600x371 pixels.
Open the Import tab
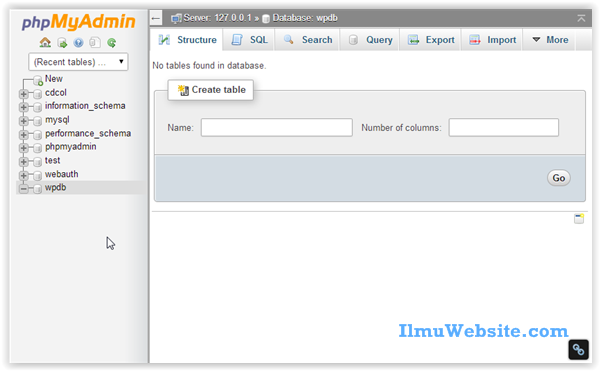coord(492,40)
